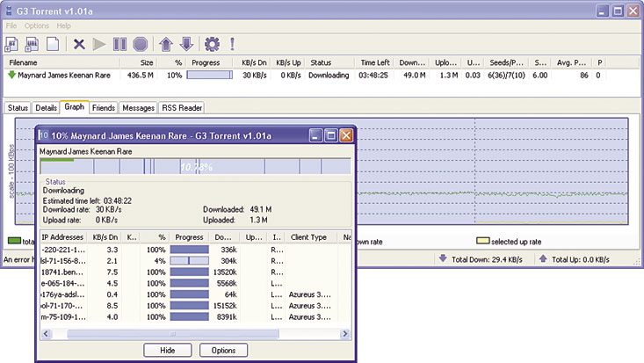Click the 6(36)/7(10) seeds/peers value

tap(506, 76)
